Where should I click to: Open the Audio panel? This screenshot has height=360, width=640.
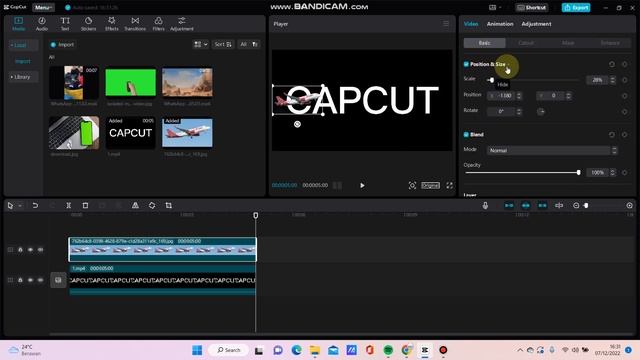42,24
